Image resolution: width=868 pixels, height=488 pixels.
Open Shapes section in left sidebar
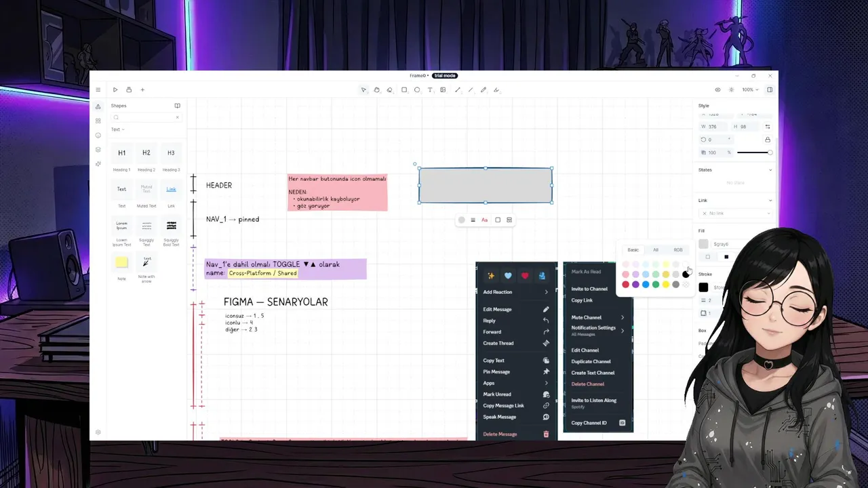98,106
